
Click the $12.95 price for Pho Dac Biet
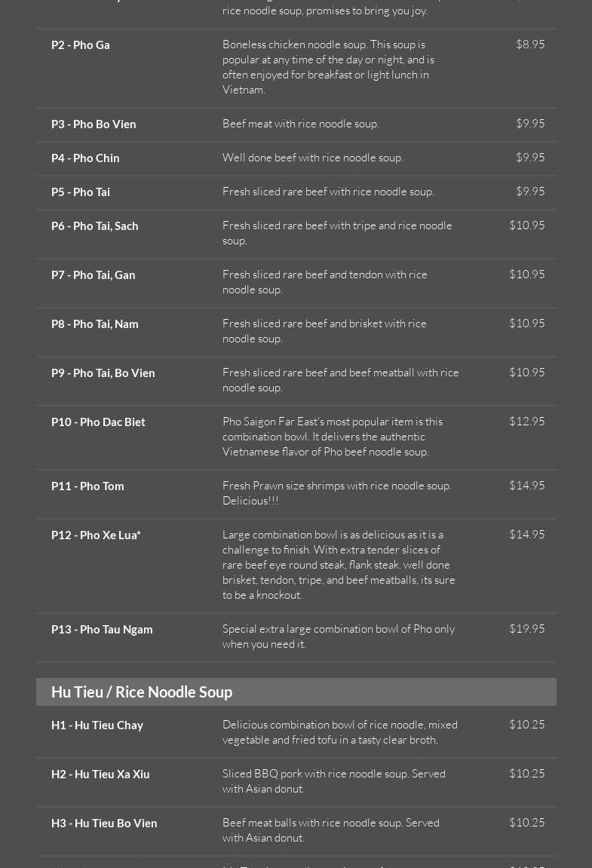(x=526, y=422)
